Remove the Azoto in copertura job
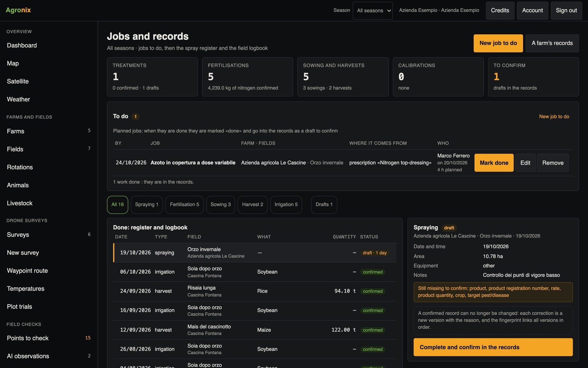 tap(553, 163)
